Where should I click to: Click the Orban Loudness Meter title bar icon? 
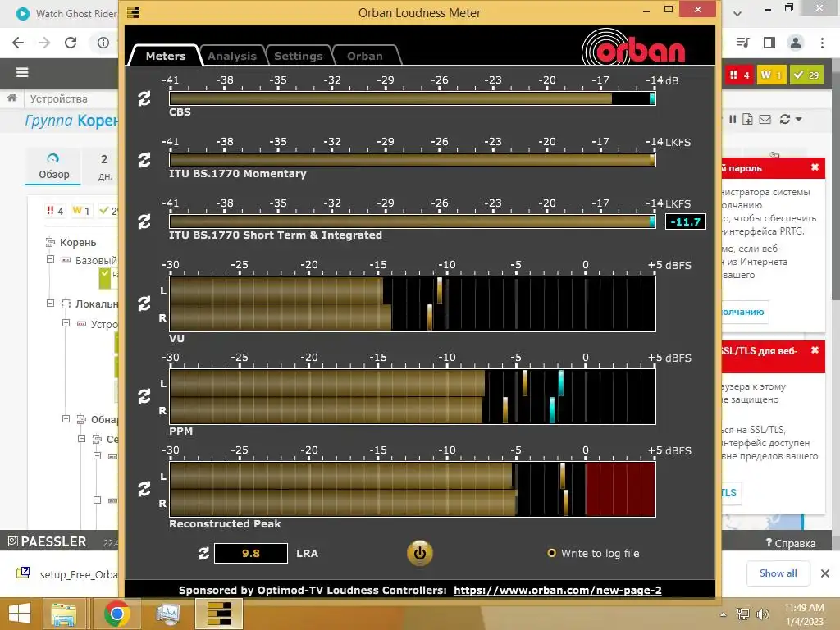point(133,12)
